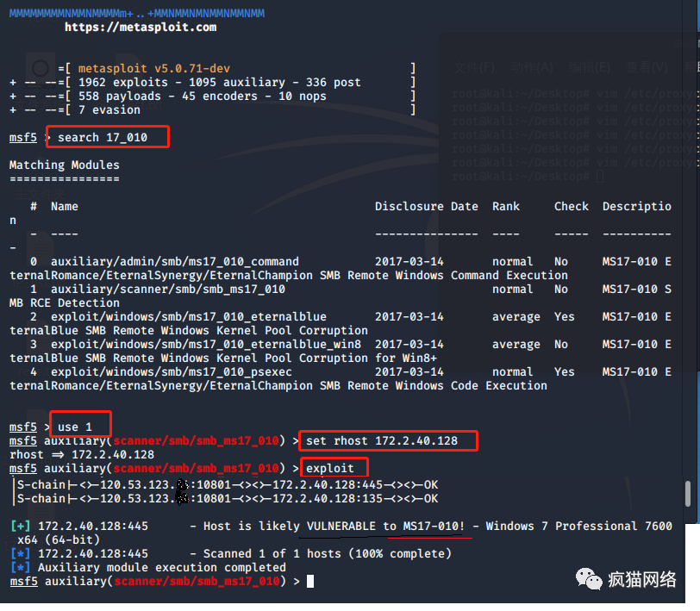Click 'Auxiliary module execution completed' line
700x611 pixels.
161,568
